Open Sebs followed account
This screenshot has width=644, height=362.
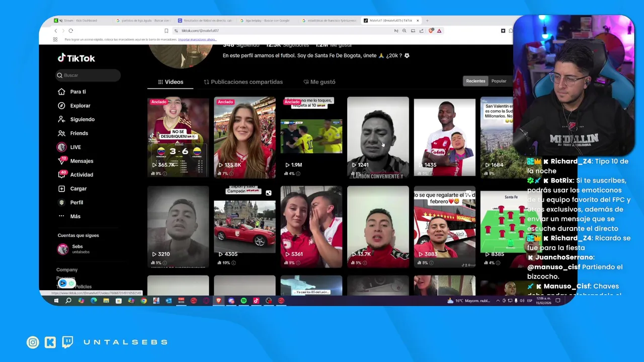coord(73,249)
